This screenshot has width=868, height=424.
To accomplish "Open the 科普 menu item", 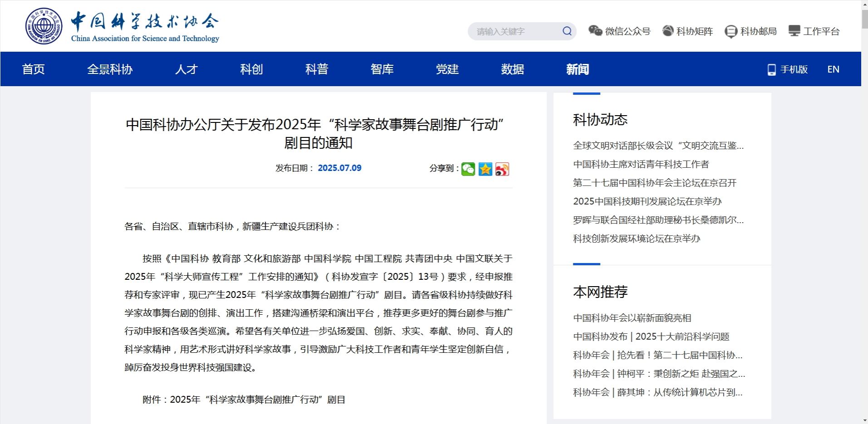I will point(317,69).
